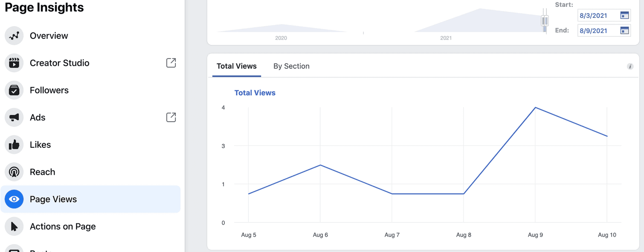Click the Aug 5 x-axis label

(249, 235)
